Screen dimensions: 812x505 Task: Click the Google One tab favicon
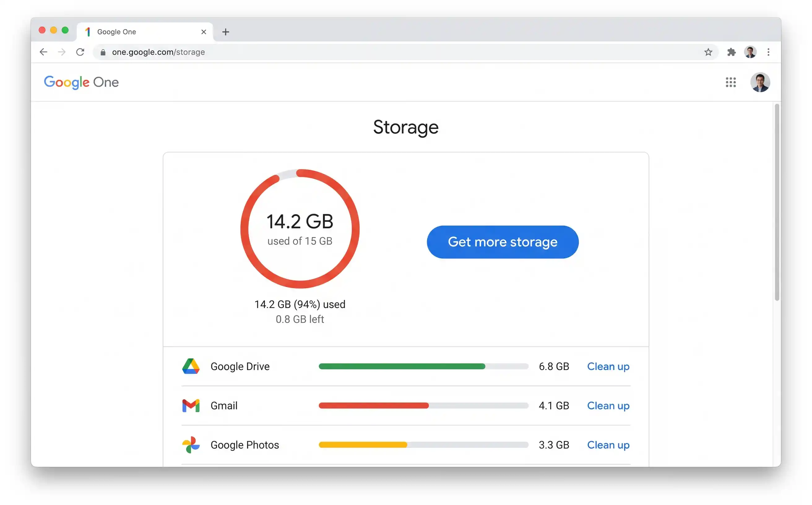click(88, 32)
